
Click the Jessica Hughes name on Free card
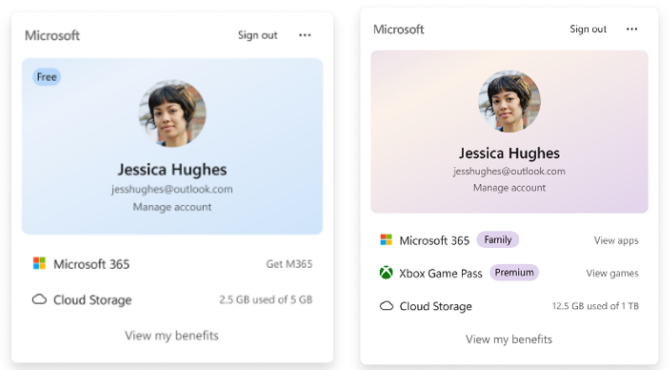coord(172,169)
